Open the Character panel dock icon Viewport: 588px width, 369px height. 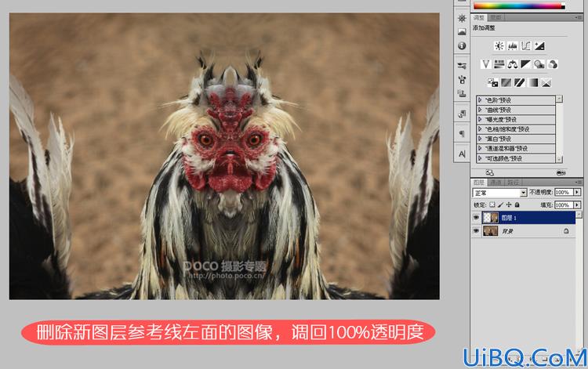[462, 154]
